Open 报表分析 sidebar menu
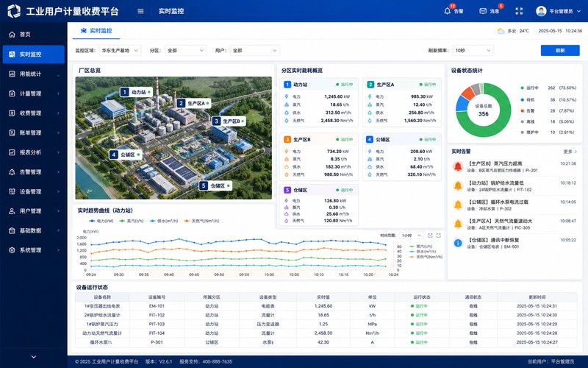This screenshot has width=588, height=368. [x=34, y=152]
